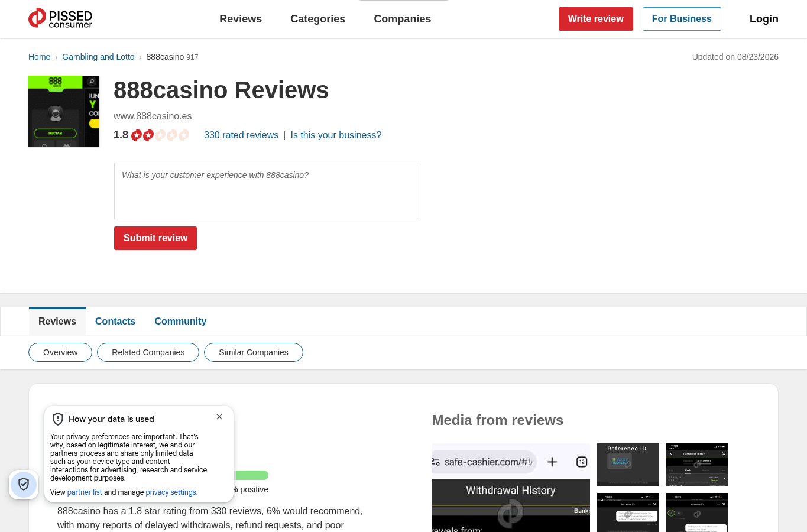Open the 888casino company logo image

point(64,111)
